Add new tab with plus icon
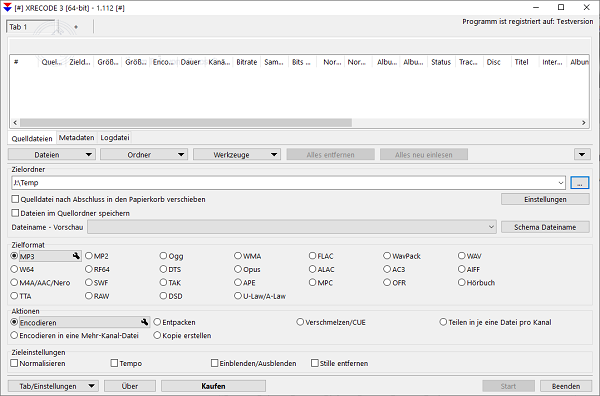600x396 pixels. tap(76, 27)
